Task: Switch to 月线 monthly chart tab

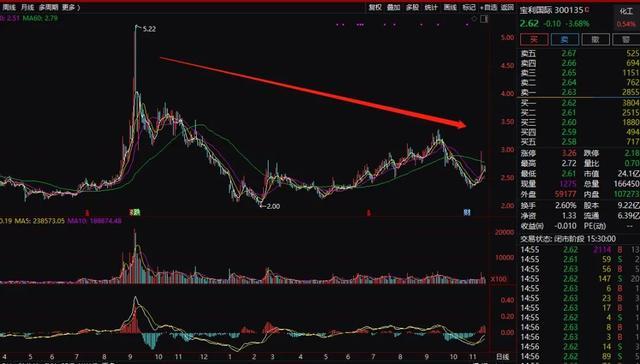Action: pyautogui.click(x=27, y=7)
